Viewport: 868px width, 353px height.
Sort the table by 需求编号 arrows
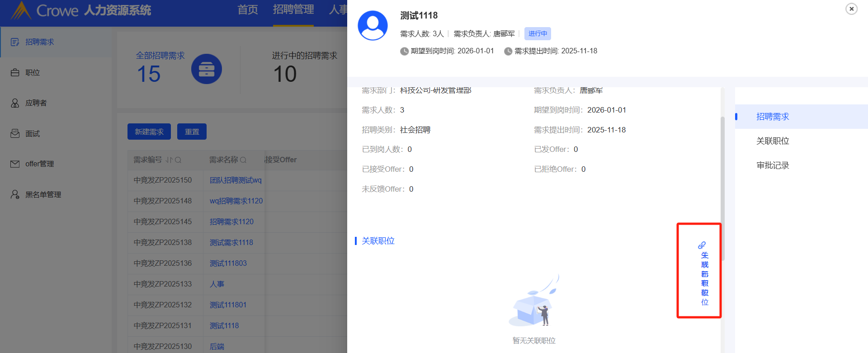point(169,160)
